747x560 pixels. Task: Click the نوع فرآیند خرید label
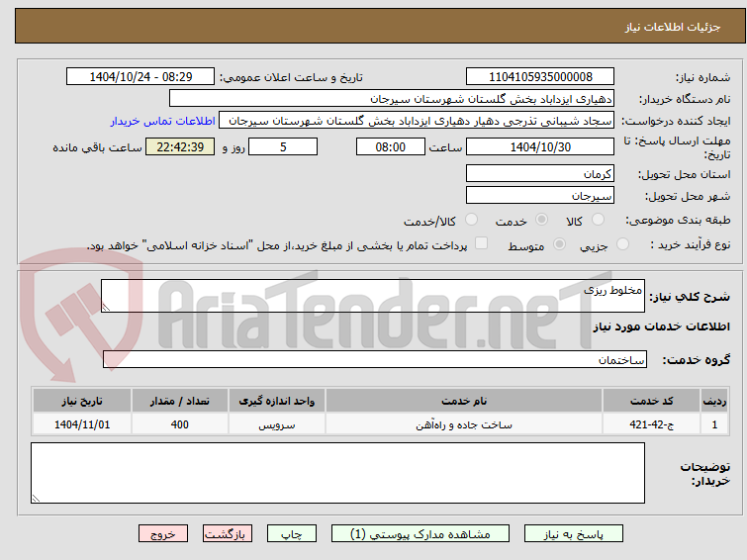691,244
